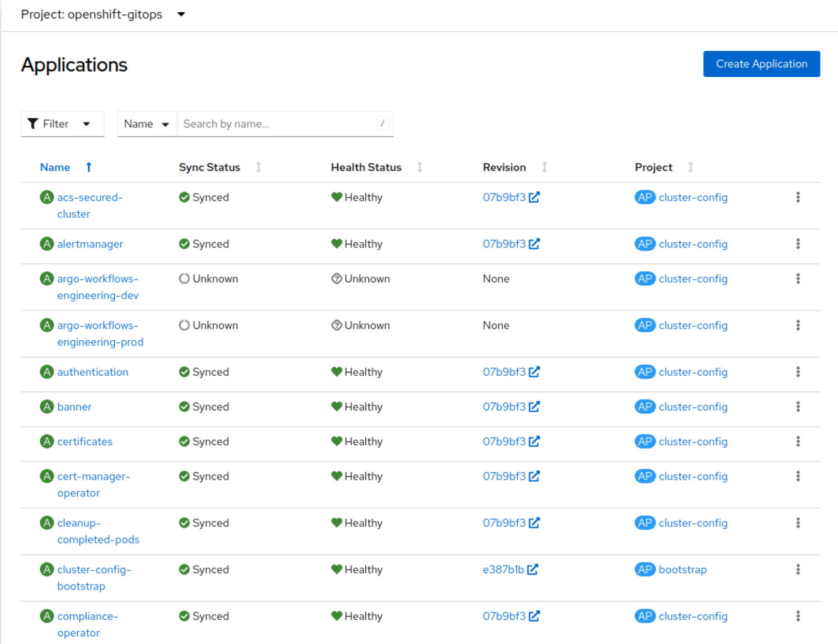
Task: Click Unknown health icon for argo-workflows-engineering-prod
Action: click(337, 325)
